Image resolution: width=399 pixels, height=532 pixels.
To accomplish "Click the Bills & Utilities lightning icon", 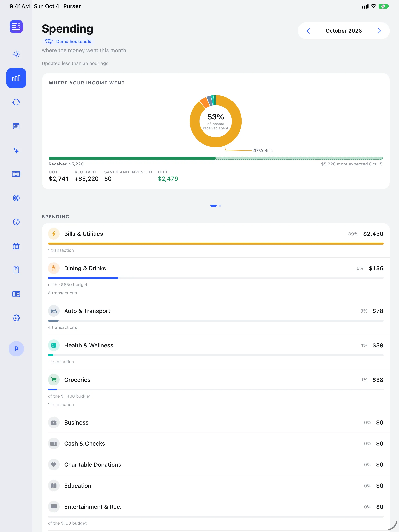I will [54, 234].
